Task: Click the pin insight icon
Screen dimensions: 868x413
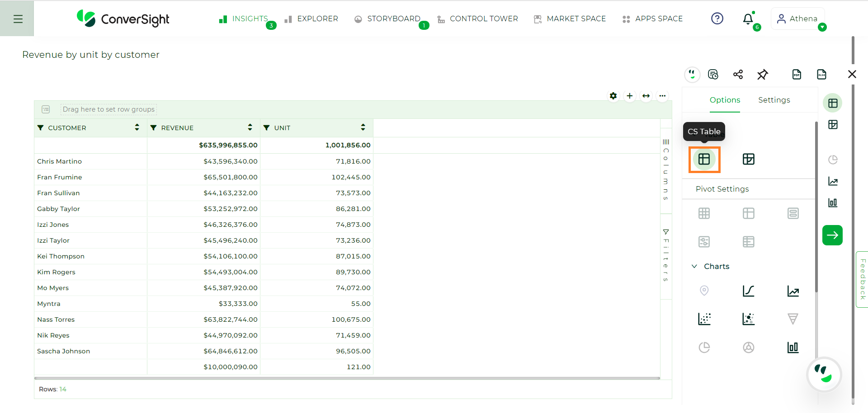Action: coord(763,75)
